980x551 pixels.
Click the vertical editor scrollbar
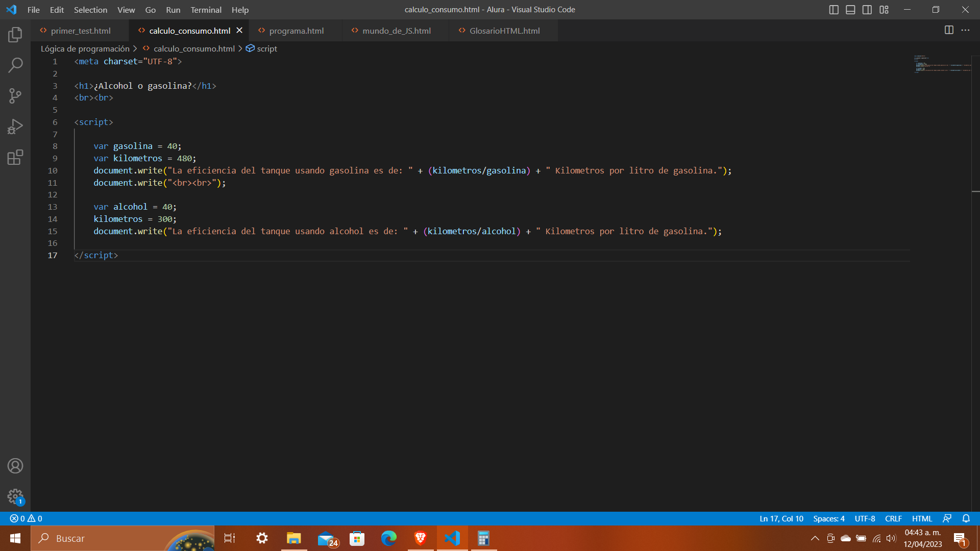pos(975,283)
